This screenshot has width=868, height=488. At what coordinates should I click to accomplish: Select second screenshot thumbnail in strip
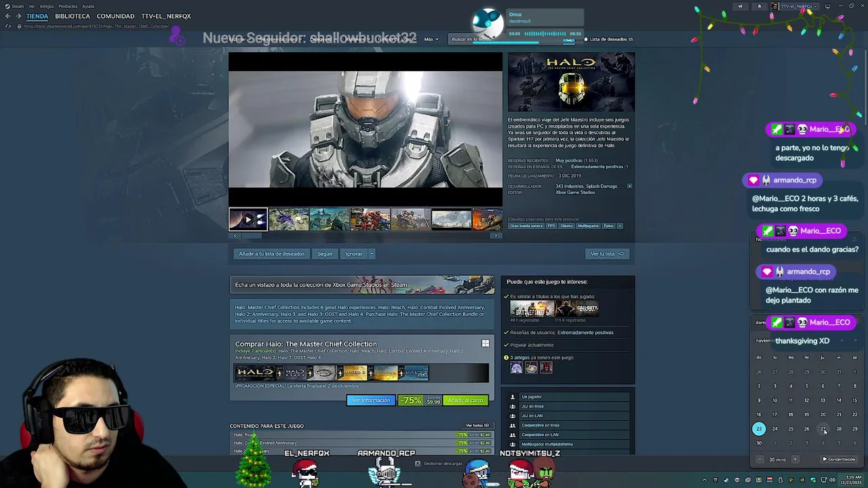coord(288,220)
